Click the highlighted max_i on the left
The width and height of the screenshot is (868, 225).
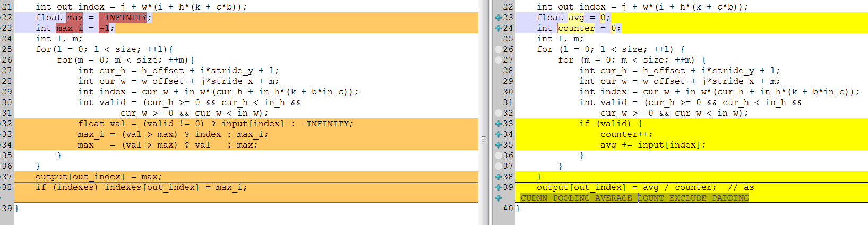tap(70, 28)
